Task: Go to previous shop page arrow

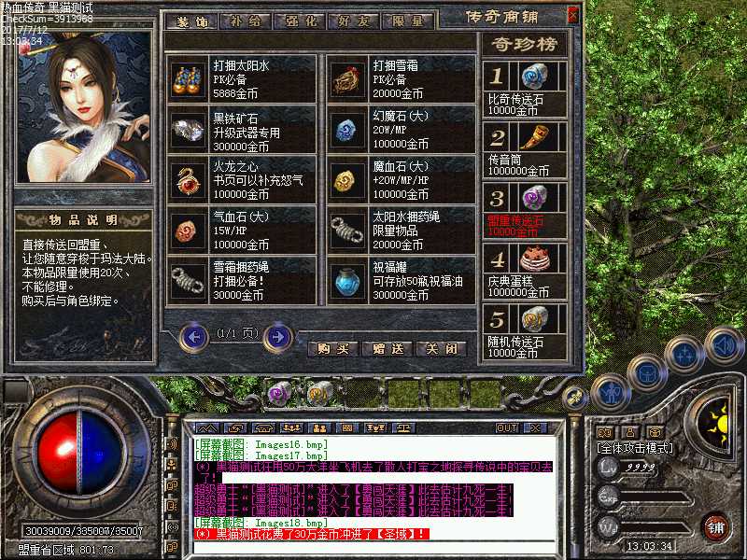Action: pyautogui.click(x=194, y=337)
